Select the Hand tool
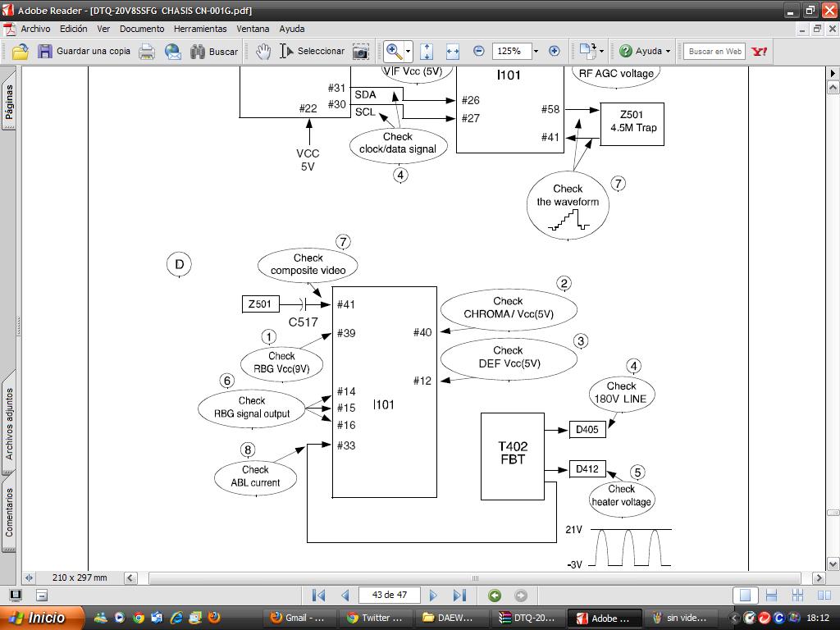Image resolution: width=840 pixels, height=630 pixels. point(263,52)
